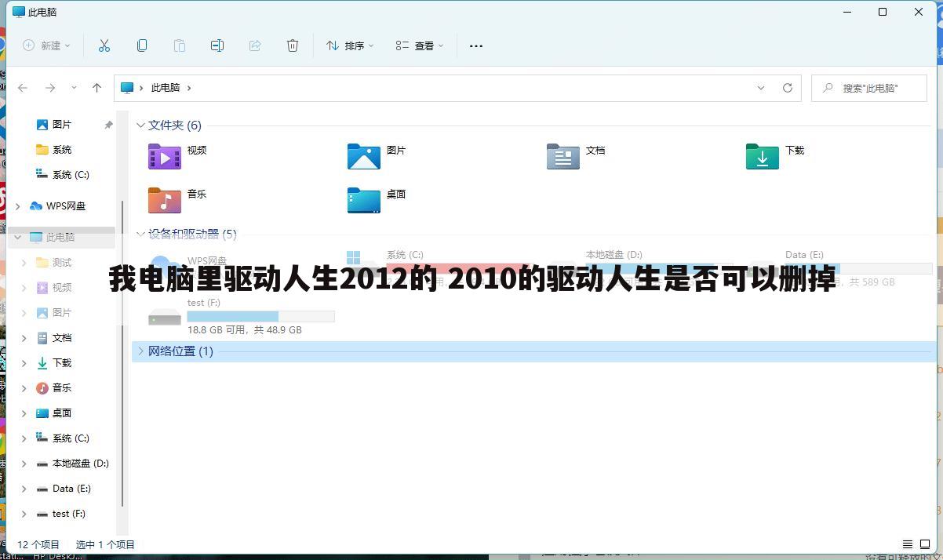Click the 12 个项目 status text
This screenshot has width=943, height=560.
tap(38, 544)
